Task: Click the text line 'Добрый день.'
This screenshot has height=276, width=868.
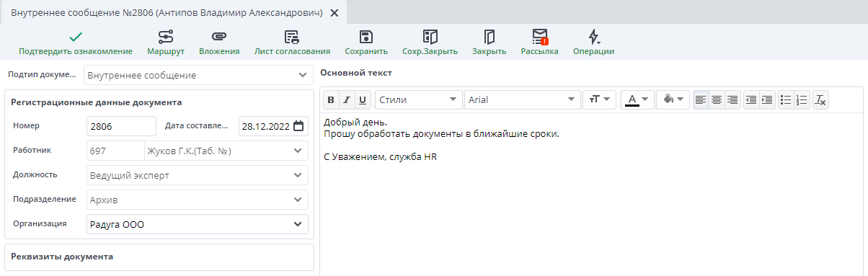Action: pos(355,123)
